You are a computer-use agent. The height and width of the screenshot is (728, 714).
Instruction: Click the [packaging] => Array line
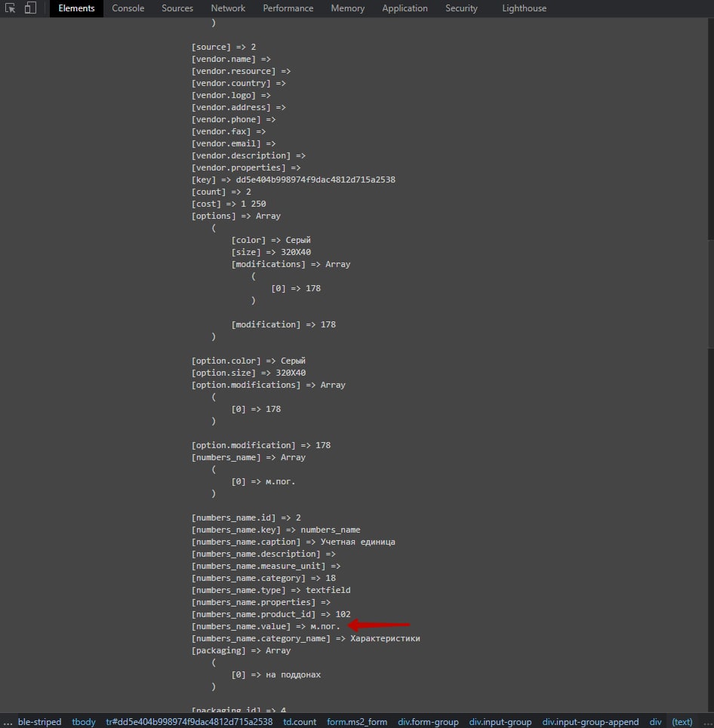pos(241,650)
